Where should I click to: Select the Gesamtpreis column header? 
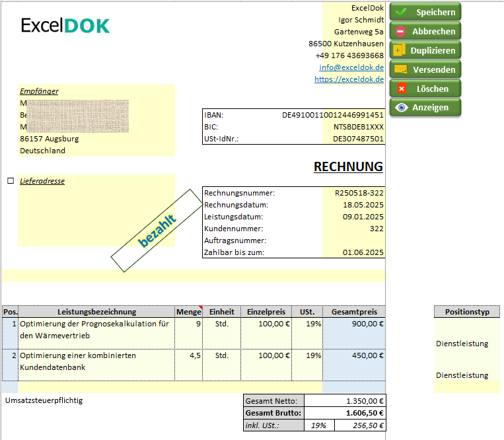pos(354,312)
